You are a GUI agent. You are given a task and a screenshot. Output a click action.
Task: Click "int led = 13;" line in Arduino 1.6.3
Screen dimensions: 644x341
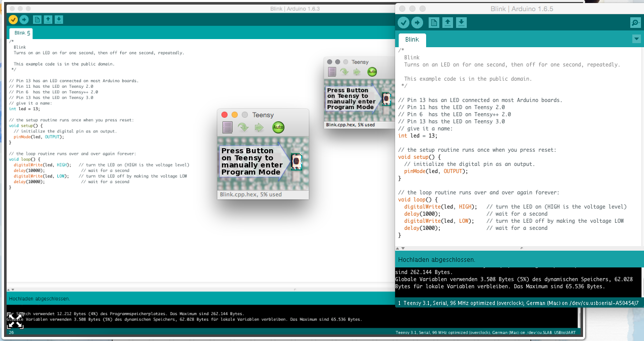24,109
